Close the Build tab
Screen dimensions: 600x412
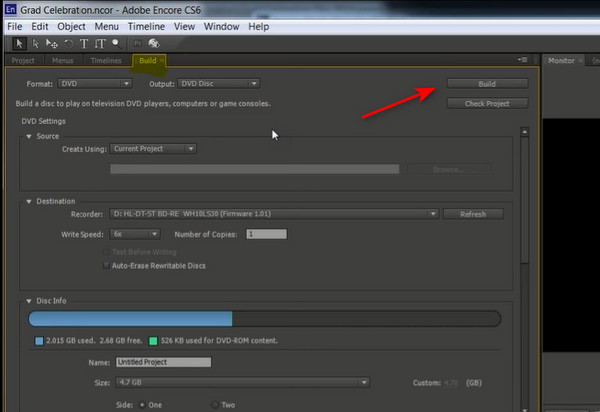[162, 60]
